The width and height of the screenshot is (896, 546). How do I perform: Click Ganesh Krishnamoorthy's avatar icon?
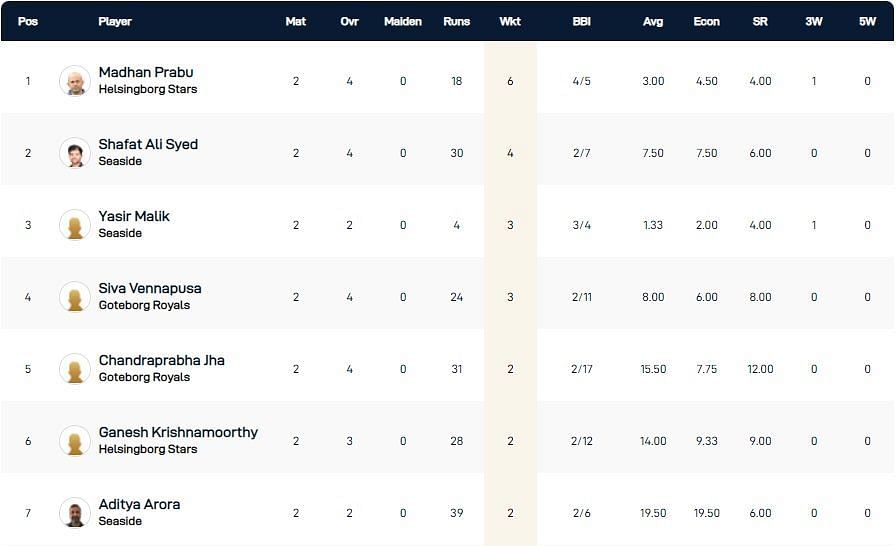(75, 441)
